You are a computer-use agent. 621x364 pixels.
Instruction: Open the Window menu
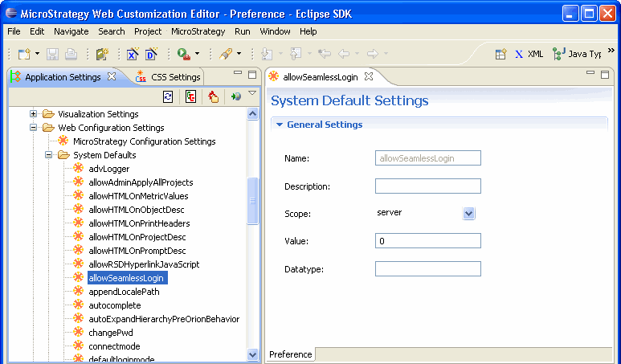pyautogui.click(x=275, y=31)
